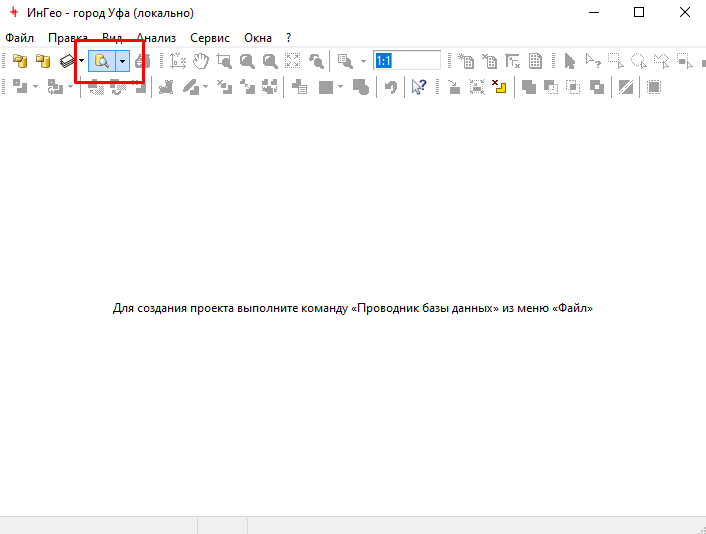Open the Файл menu
The height and width of the screenshot is (534, 706).
pyautogui.click(x=19, y=38)
